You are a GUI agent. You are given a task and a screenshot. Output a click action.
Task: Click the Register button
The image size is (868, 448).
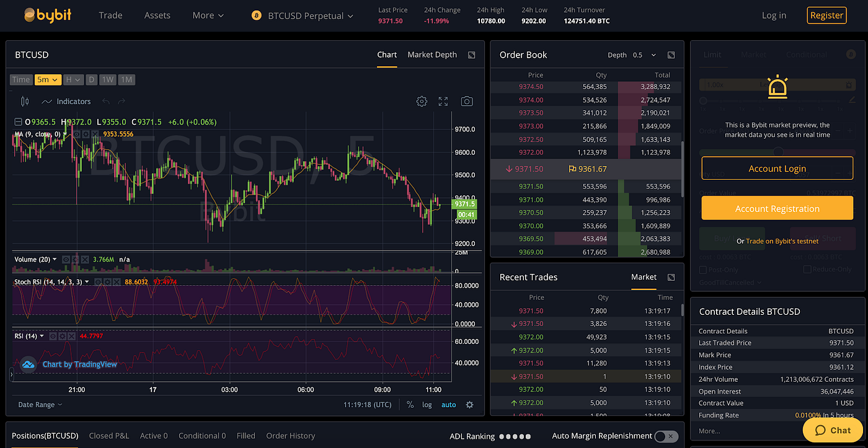click(x=826, y=15)
